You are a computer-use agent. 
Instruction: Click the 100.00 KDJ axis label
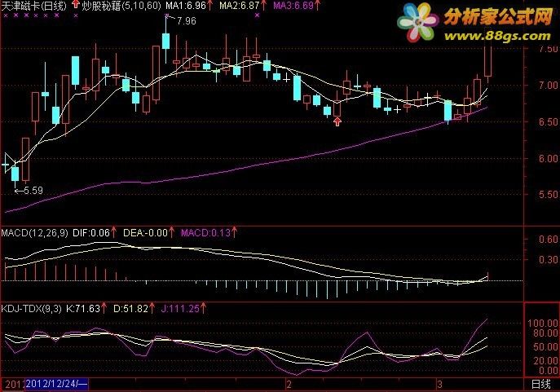(543, 324)
